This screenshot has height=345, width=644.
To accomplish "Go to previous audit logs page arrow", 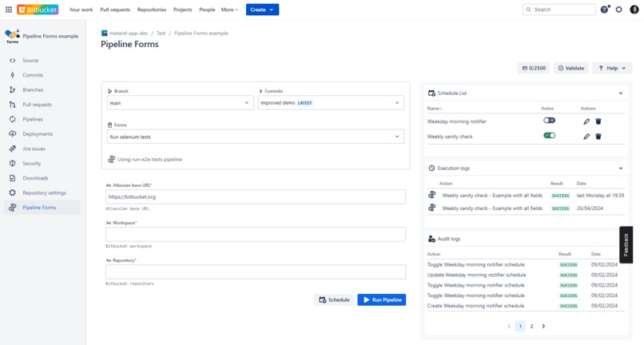I will coord(509,326).
